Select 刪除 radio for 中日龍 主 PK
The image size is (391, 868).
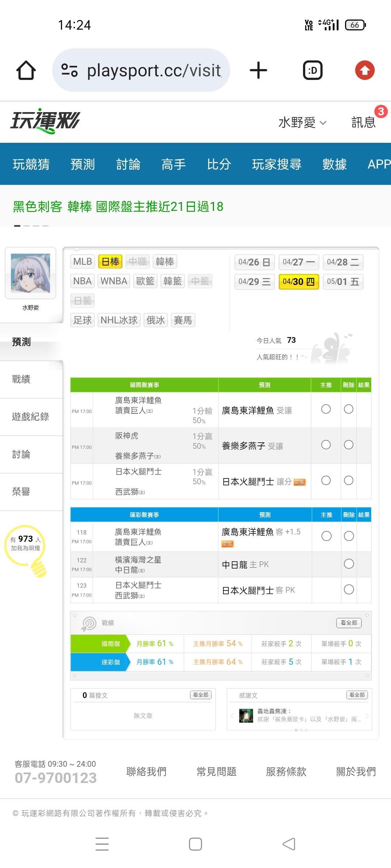click(349, 564)
